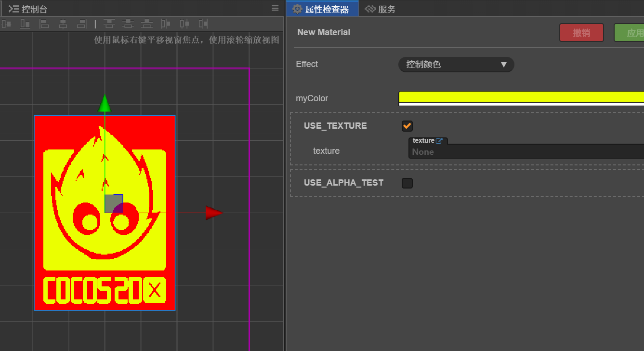Open the Effect dropdown showing 控制颜色
The height and width of the screenshot is (351, 644).
456,65
